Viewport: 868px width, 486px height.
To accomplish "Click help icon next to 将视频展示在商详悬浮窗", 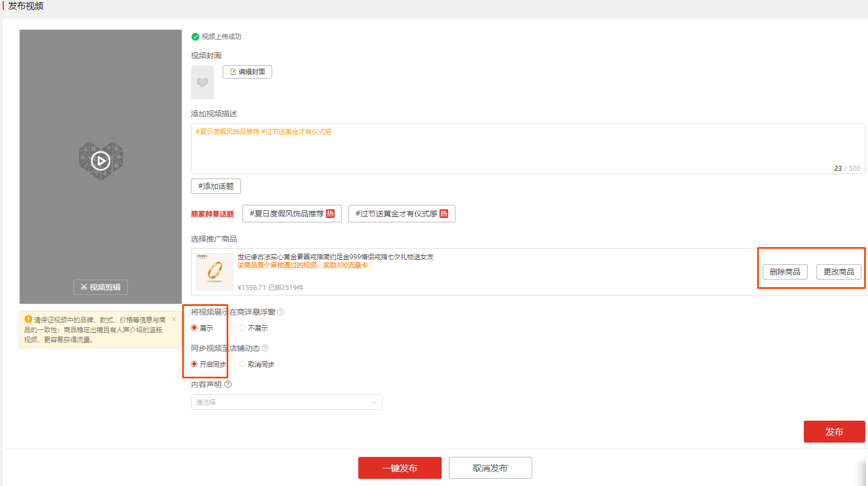I will pos(280,312).
